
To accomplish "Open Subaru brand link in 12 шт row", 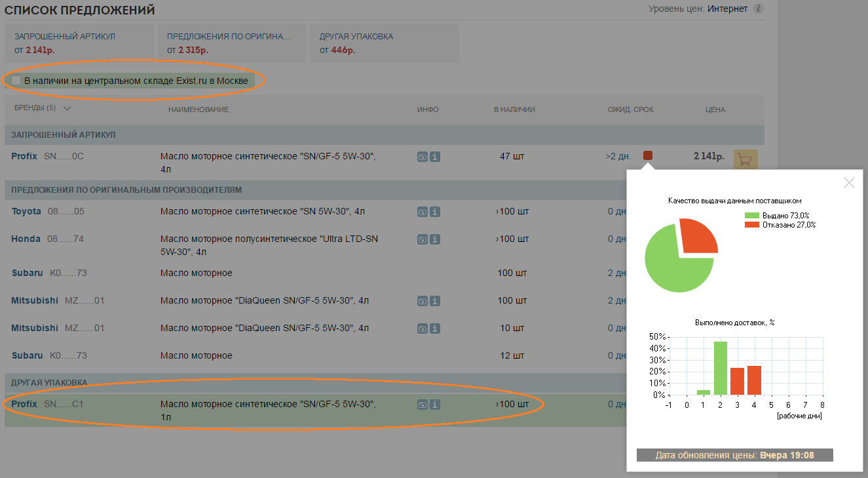I will (27, 356).
